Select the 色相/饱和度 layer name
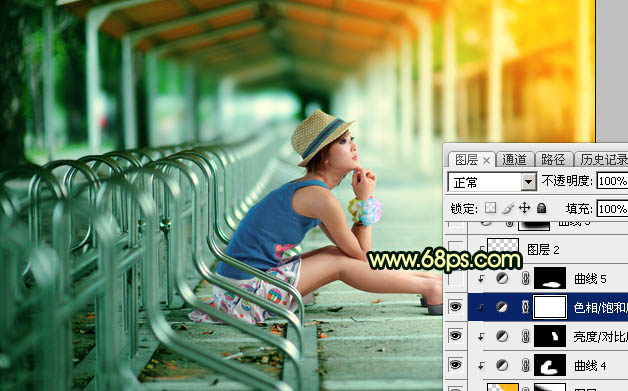The height and width of the screenshot is (391, 628). click(600, 308)
